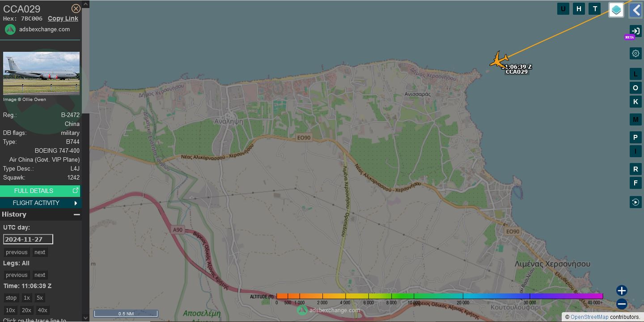Close the CCA029 aircraft info panel

pyautogui.click(x=76, y=8)
